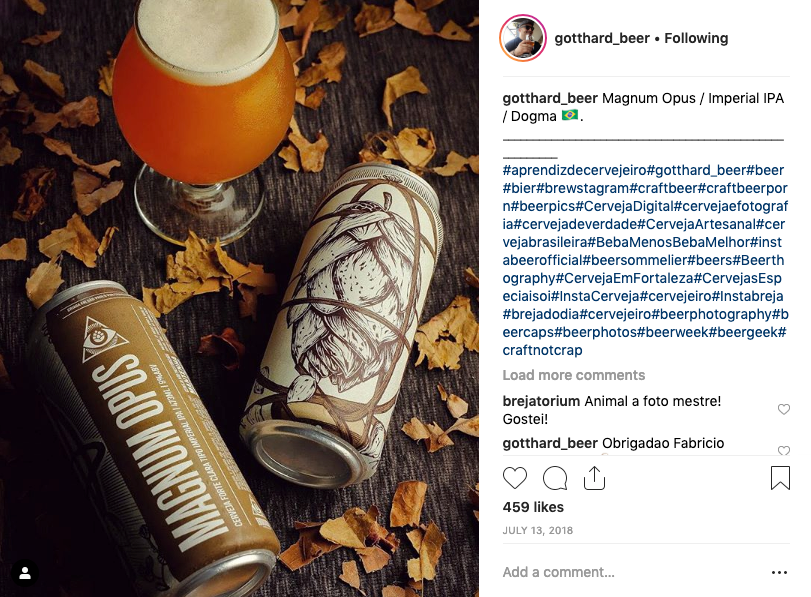Like gotthard_beer's reply comment
This screenshot has height=597, width=811.
784,451
